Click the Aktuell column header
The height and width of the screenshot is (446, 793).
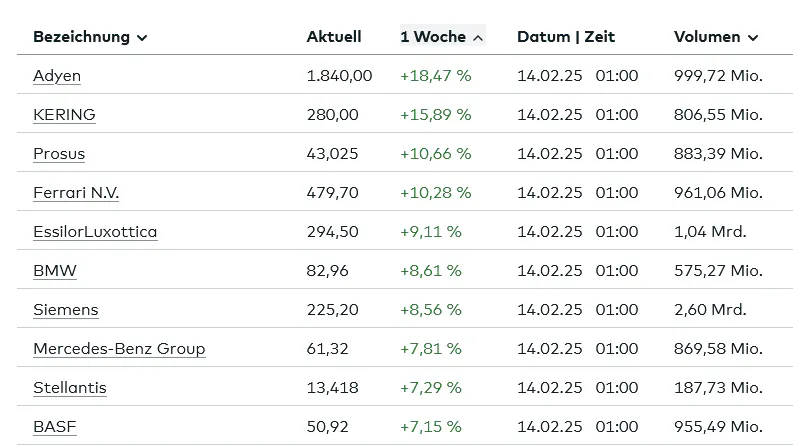(x=334, y=37)
